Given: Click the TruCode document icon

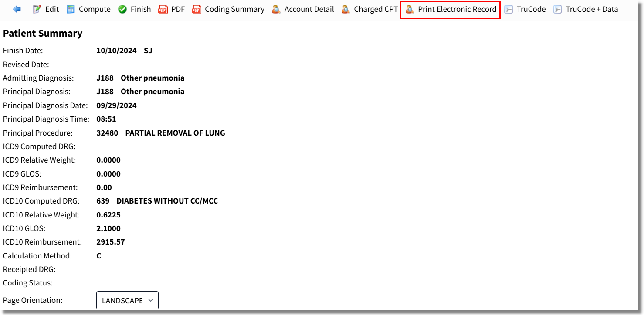Looking at the screenshot, I should coord(508,9).
